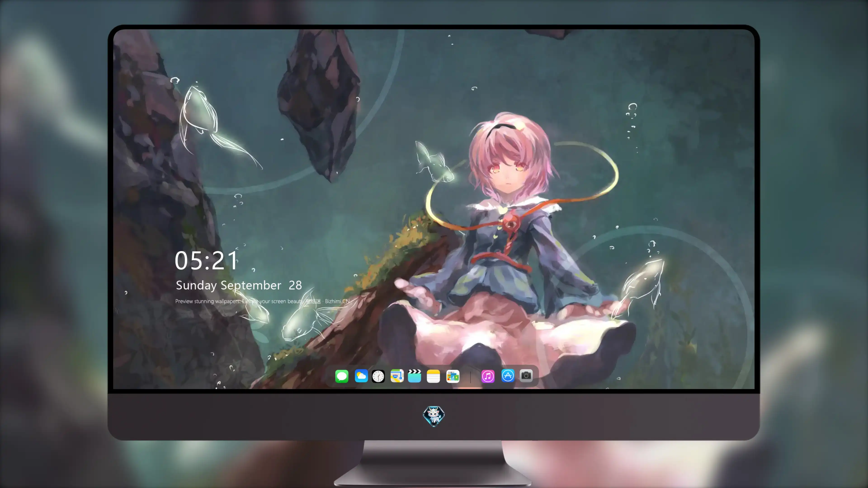Image resolution: width=868 pixels, height=488 pixels.
Task: Open the yellow Notes app icon
Action: point(433,376)
